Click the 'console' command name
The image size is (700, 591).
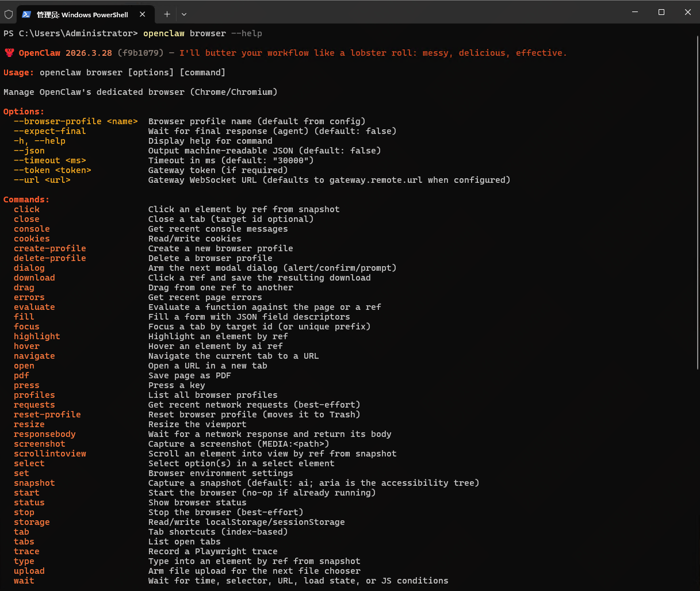(32, 229)
